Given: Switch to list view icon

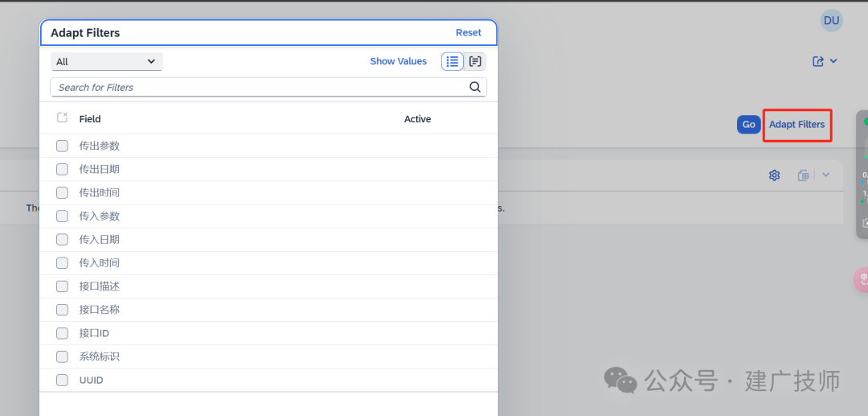Looking at the screenshot, I should (452, 61).
